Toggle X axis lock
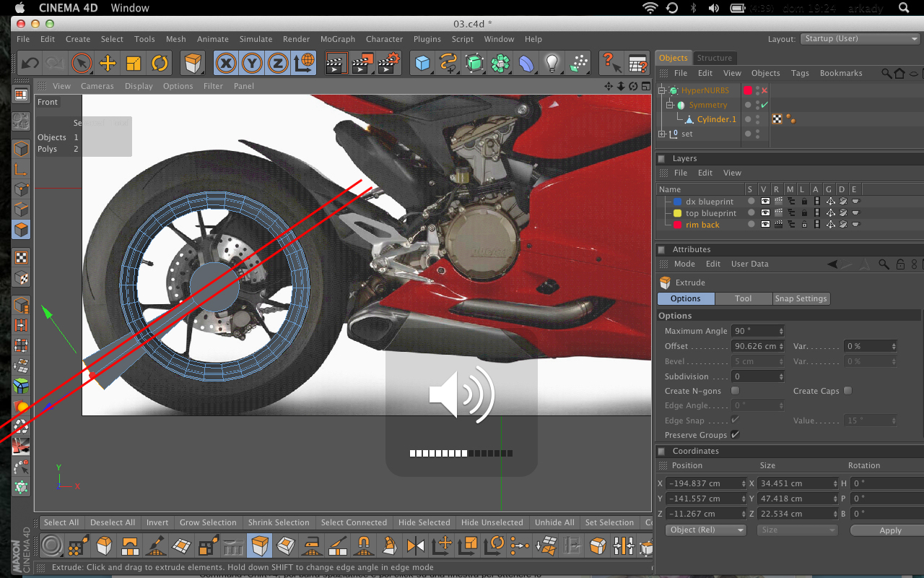This screenshot has width=924, height=578. 227,64
